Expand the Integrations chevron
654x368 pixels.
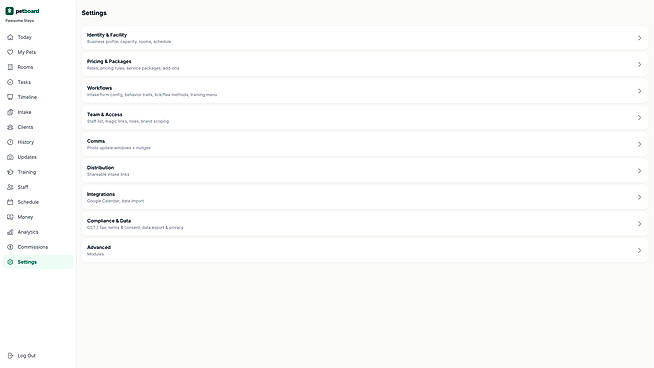click(x=639, y=197)
